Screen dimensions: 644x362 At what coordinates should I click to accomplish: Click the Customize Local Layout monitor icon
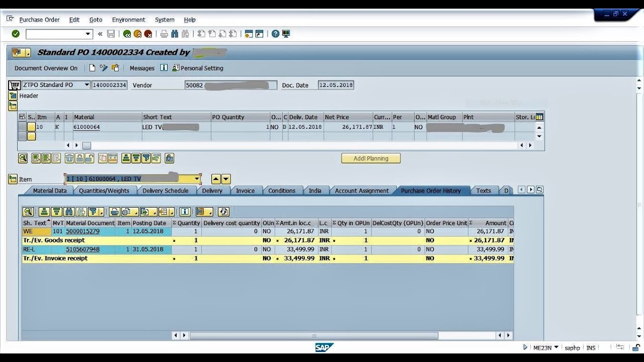tap(286, 34)
